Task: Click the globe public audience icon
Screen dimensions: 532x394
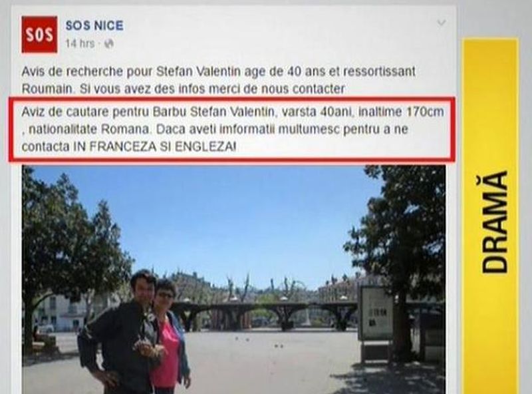Action: pyautogui.click(x=108, y=44)
